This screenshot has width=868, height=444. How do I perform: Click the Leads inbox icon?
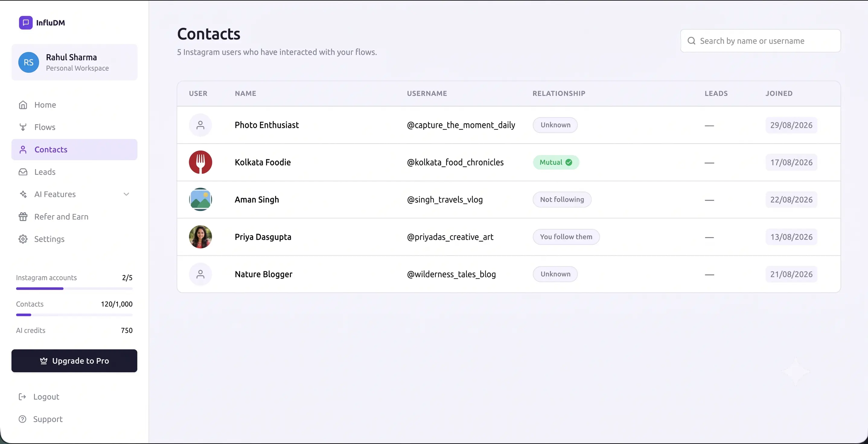pos(23,172)
